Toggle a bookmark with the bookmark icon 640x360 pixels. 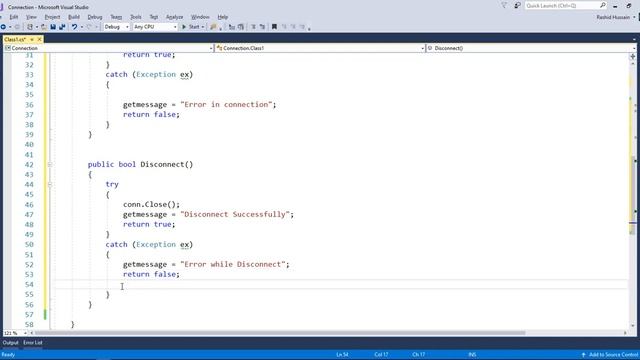coord(274,27)
